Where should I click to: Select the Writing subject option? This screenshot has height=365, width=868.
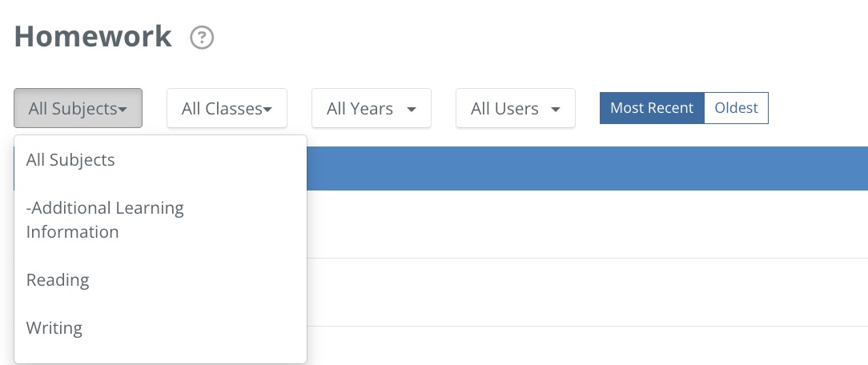(54, 328)
